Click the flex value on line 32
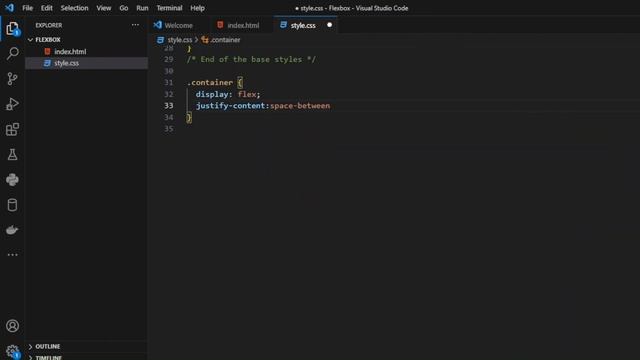Screen dimensions: 640x360 (247, 94)
